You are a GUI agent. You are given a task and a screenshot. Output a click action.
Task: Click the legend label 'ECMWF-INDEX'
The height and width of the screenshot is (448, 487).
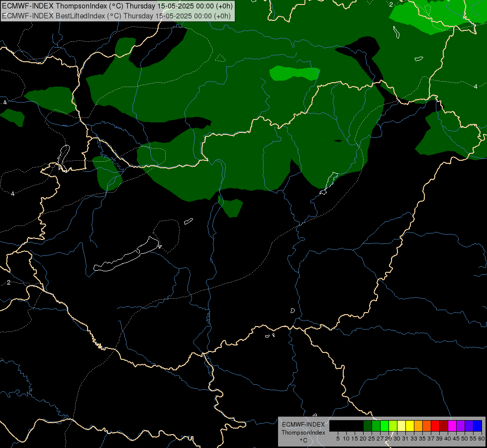[303, 425]
